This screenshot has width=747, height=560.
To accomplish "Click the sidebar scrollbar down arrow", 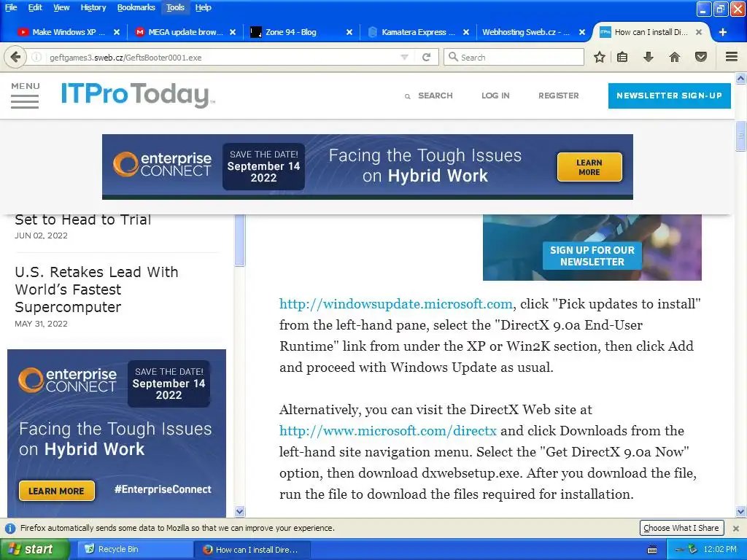I will [239, 512].
